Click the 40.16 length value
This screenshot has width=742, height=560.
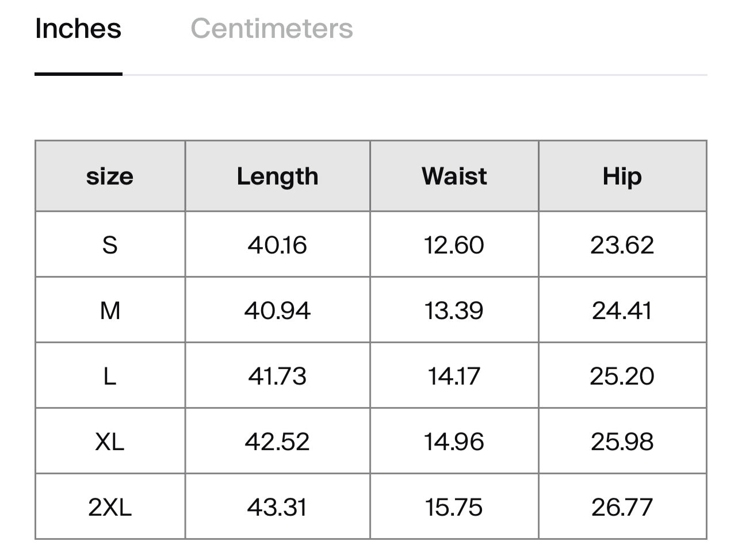277,245
